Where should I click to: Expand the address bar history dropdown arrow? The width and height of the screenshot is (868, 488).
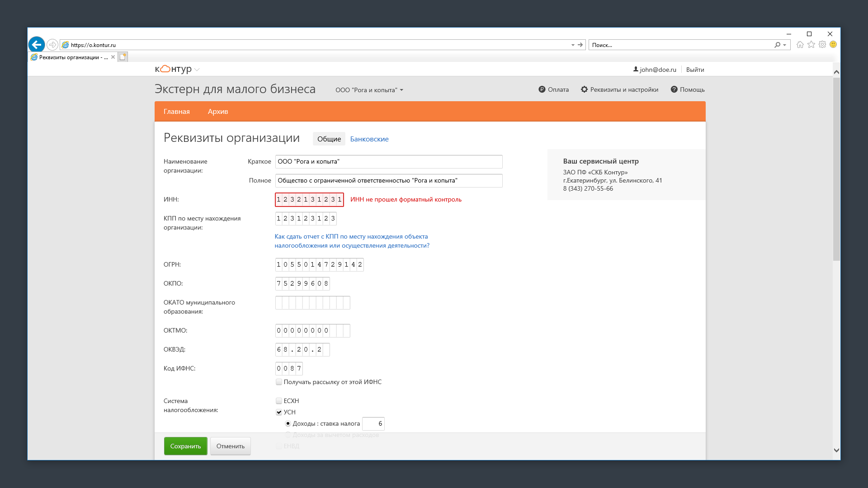[x=573, y=45]
